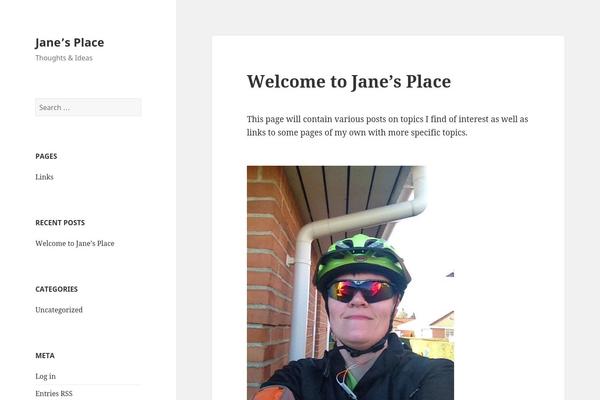Open the Links page in sidebar
Image resolution: width=600 pixels, height=400 pixels.
pos(44,177)
